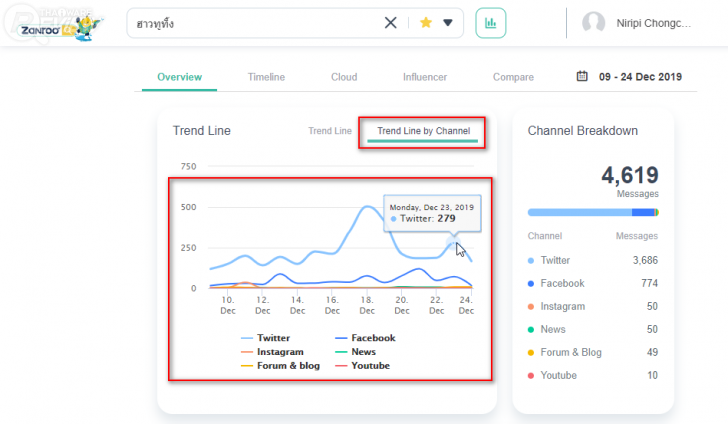Click the yellow star favorite icon

426,23
